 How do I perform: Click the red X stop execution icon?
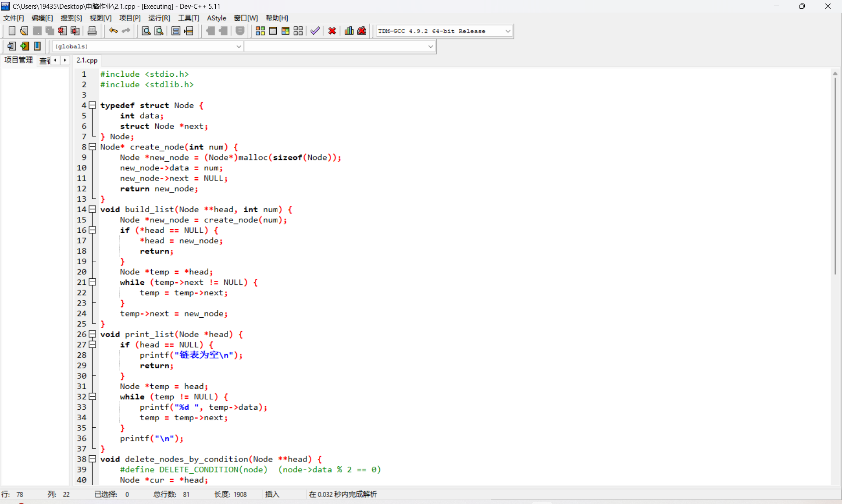tap(332, 31)
